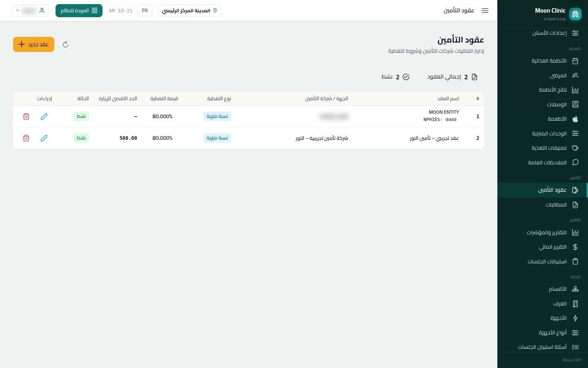Screen dimensions: 588x368
Task: Click the تصنيفات التغذية tag icon
Action: coord(575,148)
